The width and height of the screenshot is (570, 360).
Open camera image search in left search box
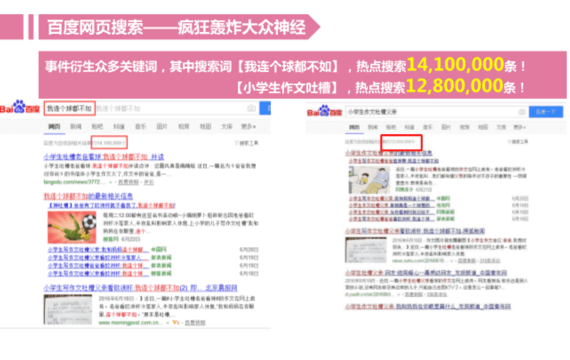(251, 108)
